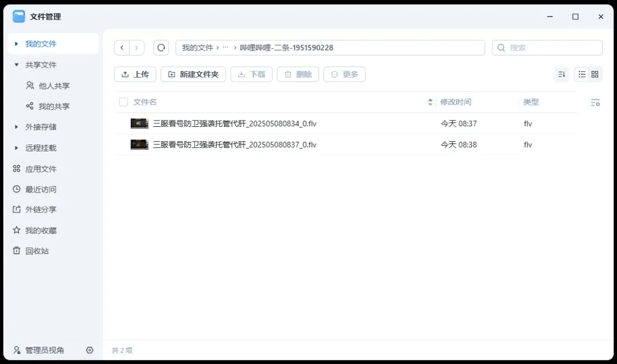
Task: Click the 上传 upload button
Action: pyautogui.click(x=135, y=74)
